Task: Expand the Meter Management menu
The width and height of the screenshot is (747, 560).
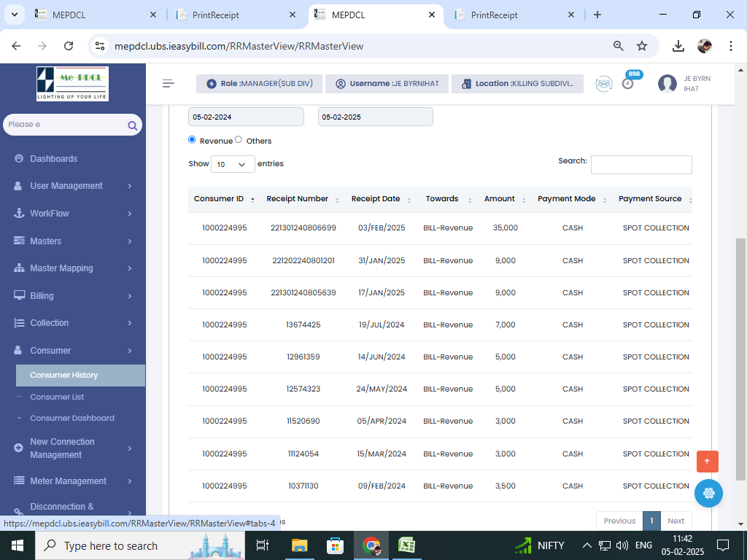Action: click(72, 481)
